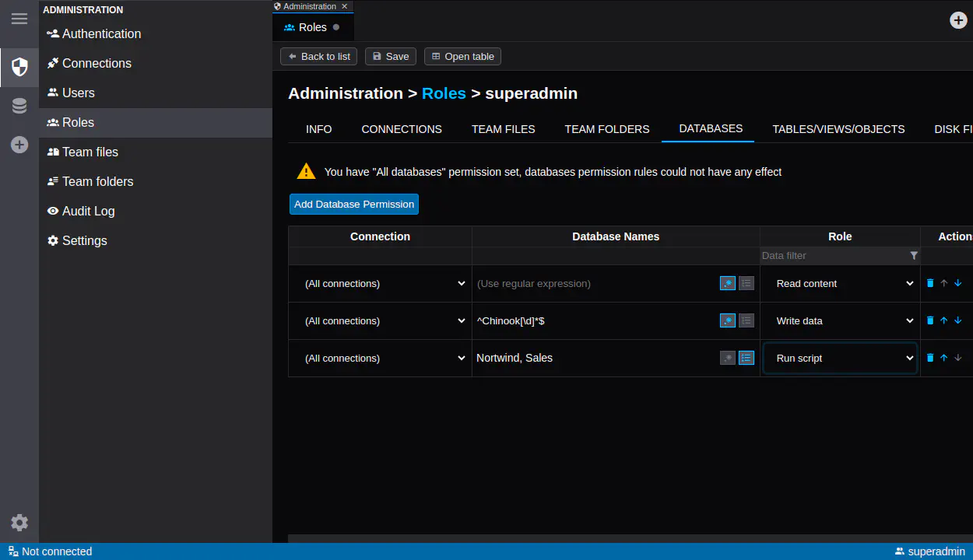Open the database connections sidebar icon
This screenshot has height=560, width=973.
[x=19, y=106]
